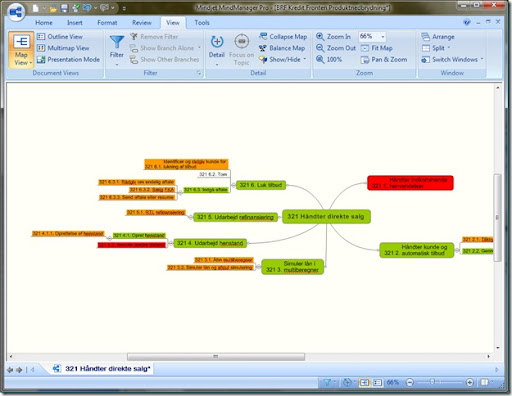Select topic 321 3. Simuler lån i multiberegner

tap(293, 267)
